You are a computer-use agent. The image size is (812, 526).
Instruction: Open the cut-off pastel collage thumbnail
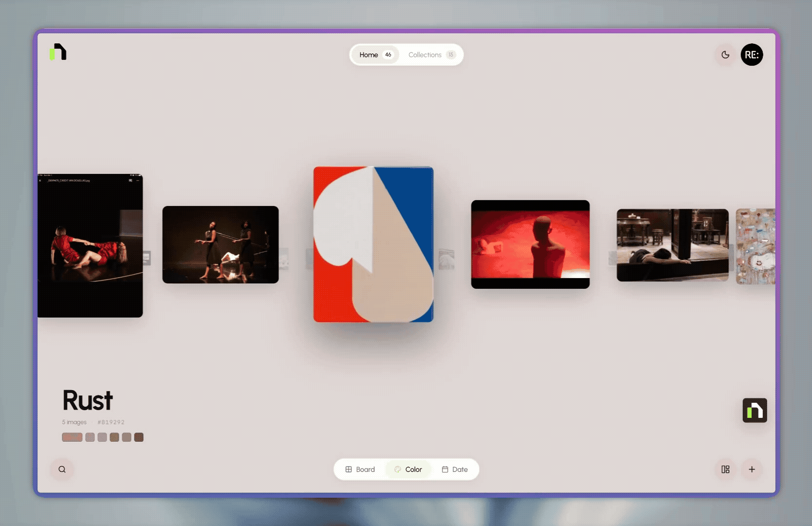pyautogui.click(x=755, y=246)
